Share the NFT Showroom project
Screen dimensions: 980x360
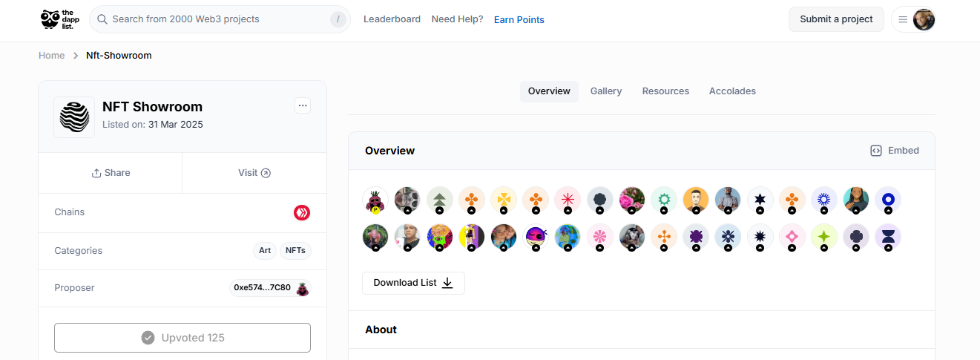pyautogui.click(x=111, y=173)
